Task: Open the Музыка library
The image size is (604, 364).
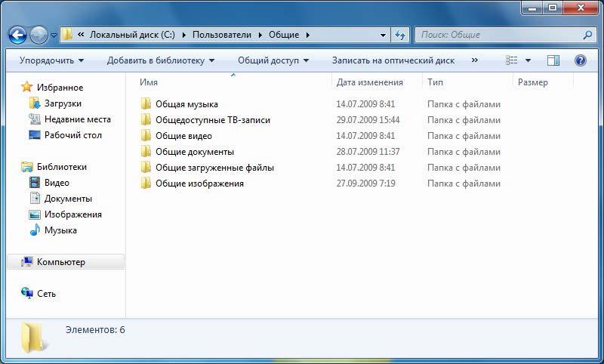Action: (x=60, y=230)
